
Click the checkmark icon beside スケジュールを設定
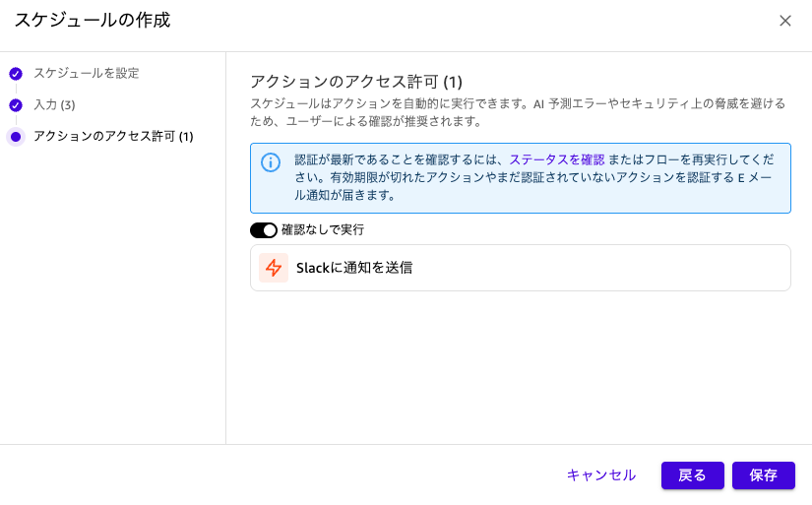[x=16, y=73]
